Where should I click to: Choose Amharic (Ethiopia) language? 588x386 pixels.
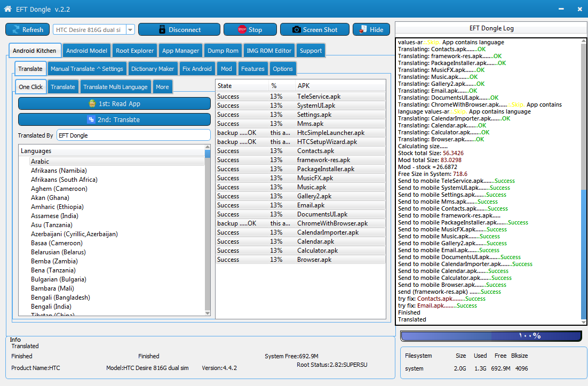point(58,206)
